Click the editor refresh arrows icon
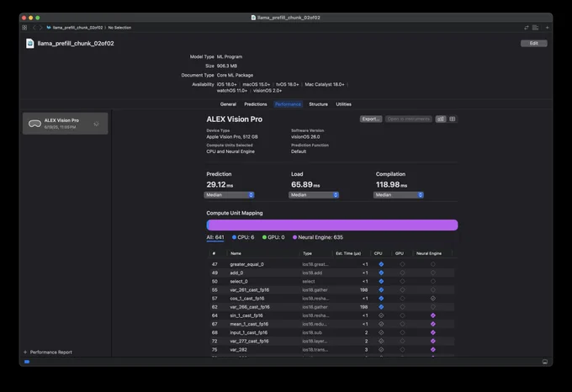This screenshot has width=572, height=392. (526, 28)
